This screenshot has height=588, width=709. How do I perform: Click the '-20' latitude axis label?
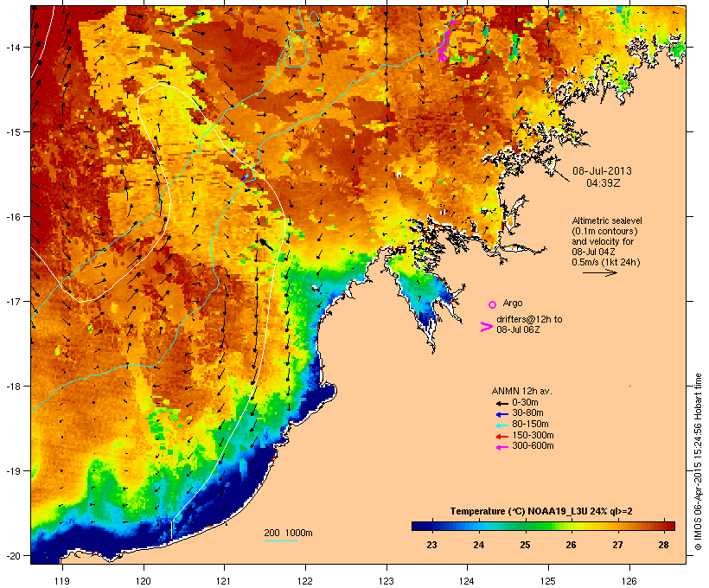coord(12,556)
